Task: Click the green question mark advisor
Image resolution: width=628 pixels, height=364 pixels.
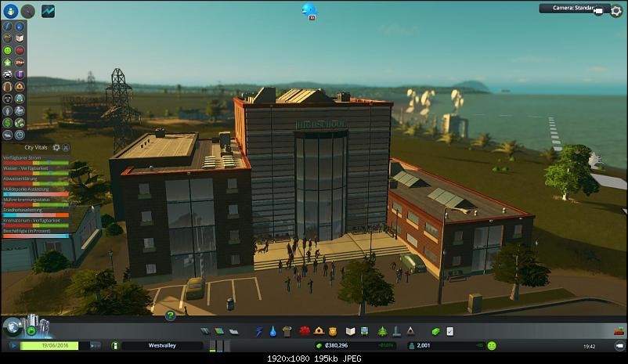Action: tap(170, 315)
